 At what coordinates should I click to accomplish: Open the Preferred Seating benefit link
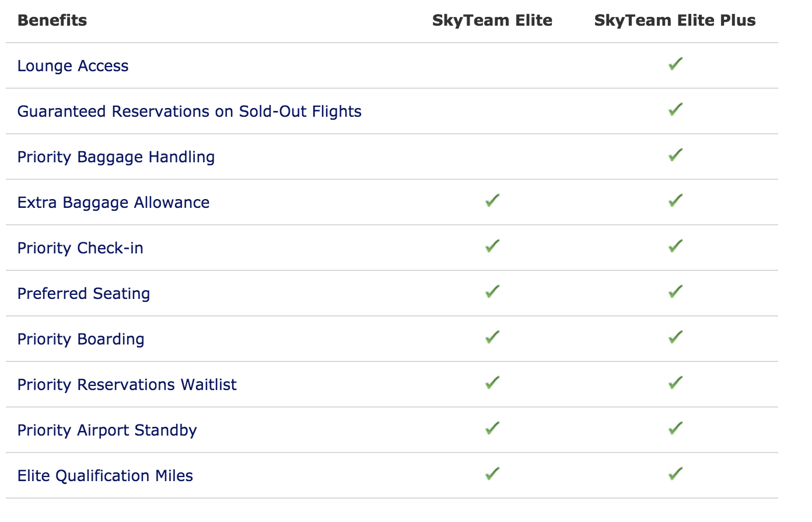(x=83, y=294)
